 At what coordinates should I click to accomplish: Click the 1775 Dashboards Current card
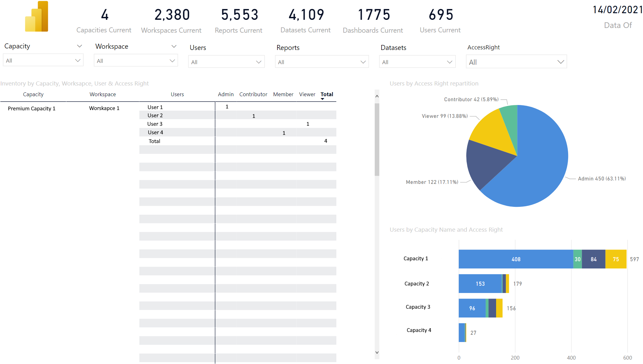373,20
